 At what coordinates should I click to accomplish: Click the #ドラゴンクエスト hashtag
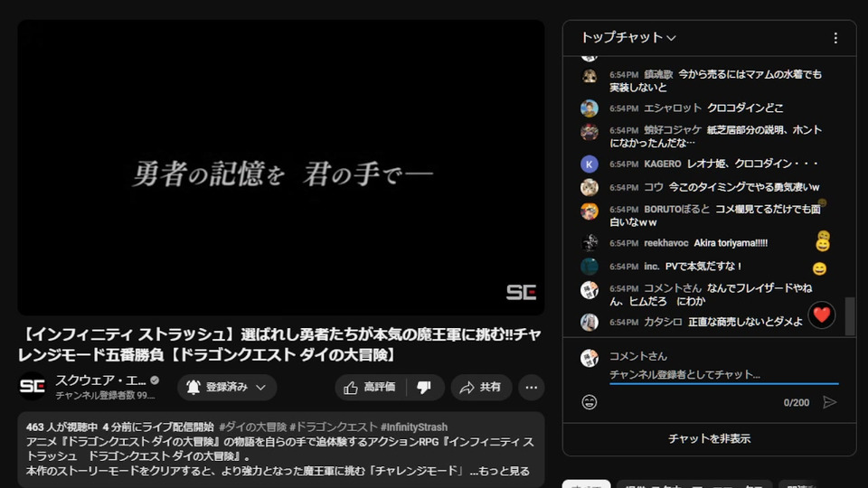click(x=334, y=427)
